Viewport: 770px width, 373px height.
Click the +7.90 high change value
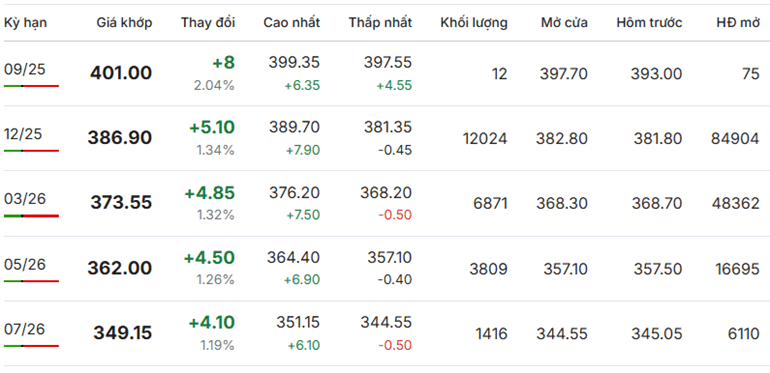[302, 150]
